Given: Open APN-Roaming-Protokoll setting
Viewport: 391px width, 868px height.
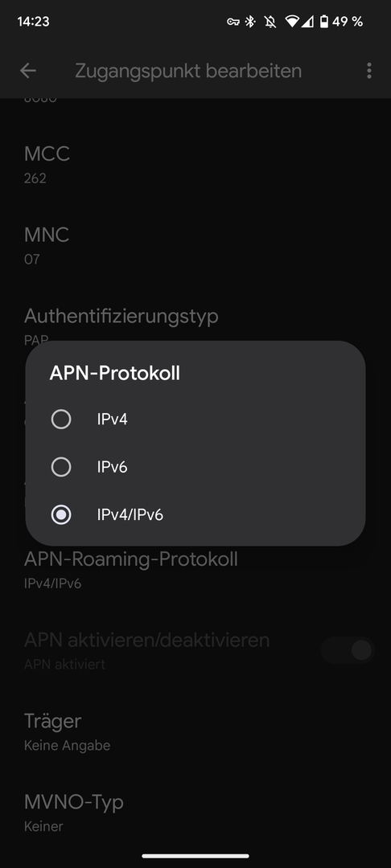Looking at the screenshot, I should (x=195, y=569).
